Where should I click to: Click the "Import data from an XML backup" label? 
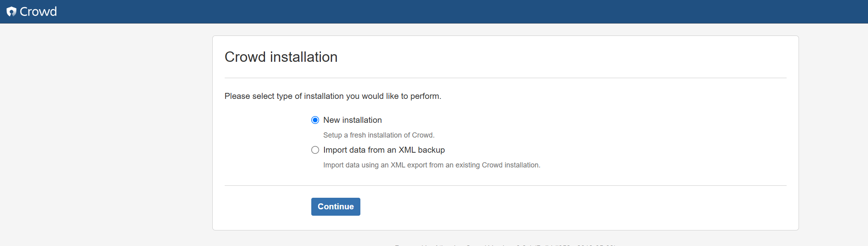(384, 150)
